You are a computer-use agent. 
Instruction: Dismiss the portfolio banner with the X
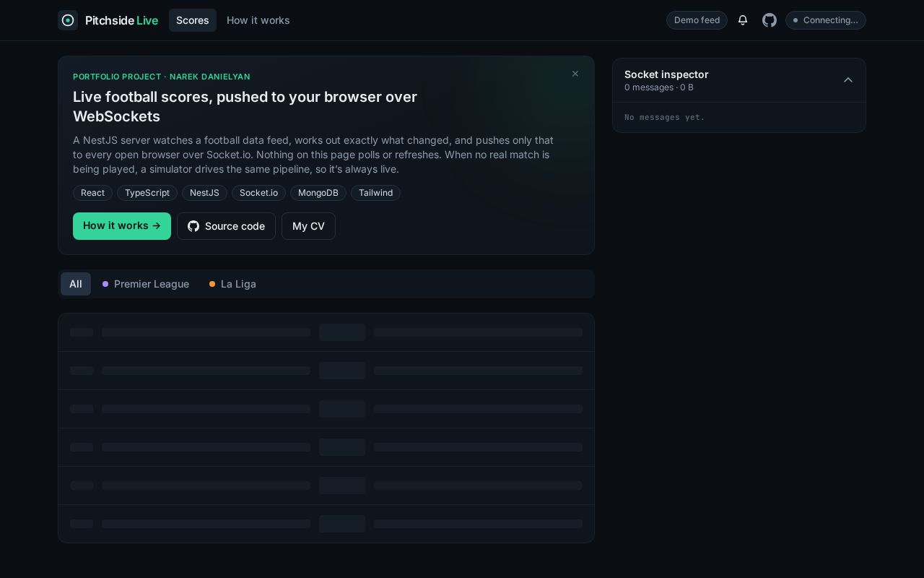coord(575,74)
